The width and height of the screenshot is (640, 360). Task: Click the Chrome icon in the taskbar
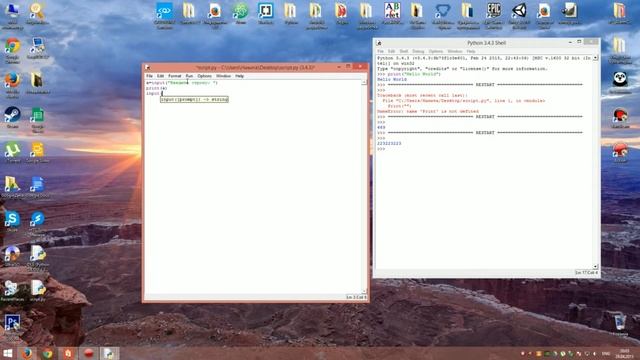click(47, 353)
